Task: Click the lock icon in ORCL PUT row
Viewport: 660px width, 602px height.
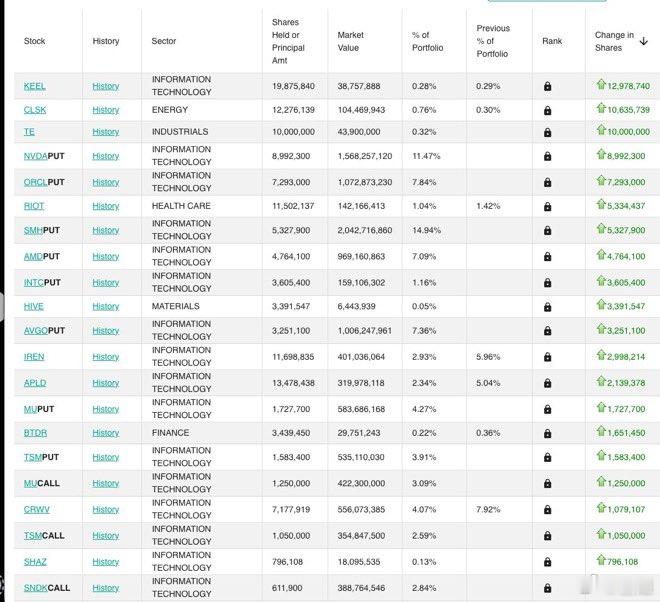Action: click(547, 182)
